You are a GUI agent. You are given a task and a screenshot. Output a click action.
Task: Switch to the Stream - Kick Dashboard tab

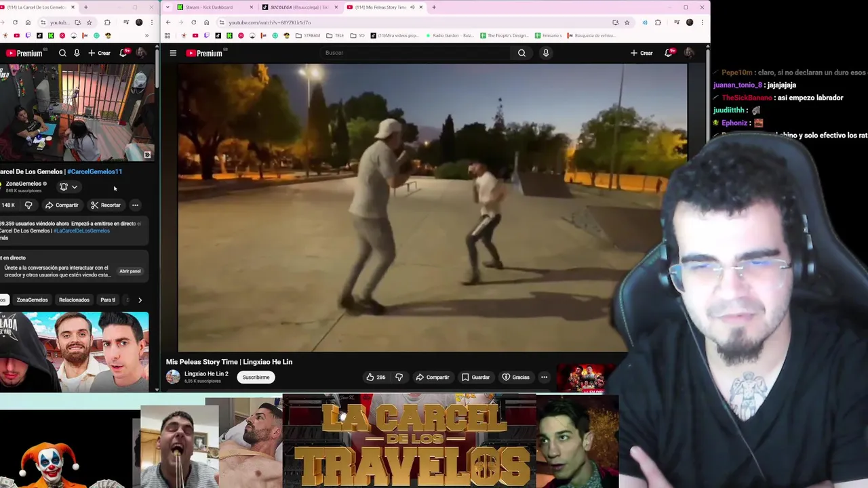pos(215,7)
